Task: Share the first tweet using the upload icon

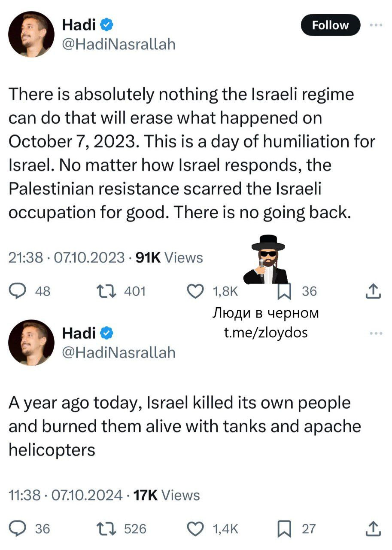Action: pos(373,291)
